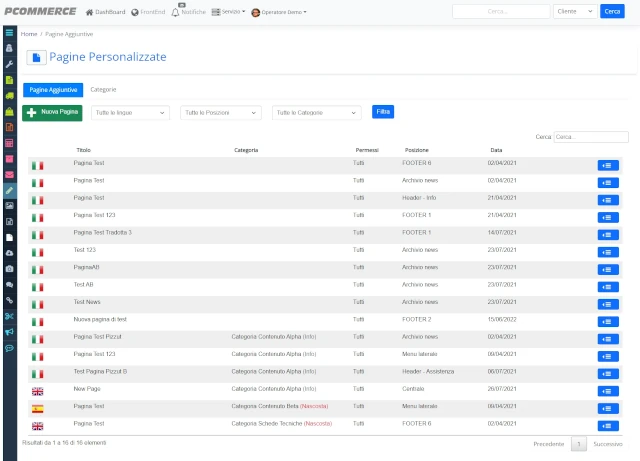
Task: Open FrontEnd from top menu
Action: [x=148, y=12]
